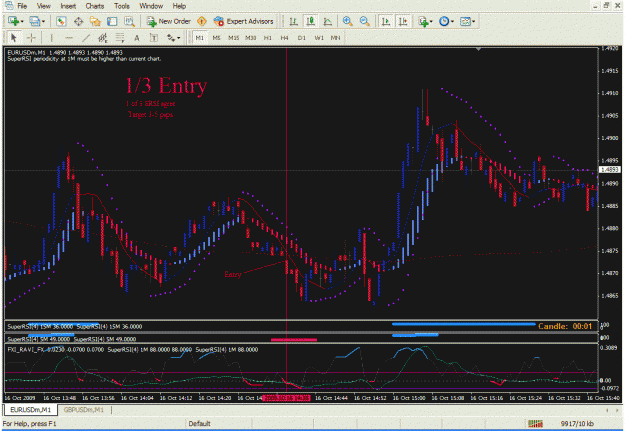The height and width of the screenshot is (431, 625).
Task: Expand the Indicators dropdown arrow
Action: point(431,22)
